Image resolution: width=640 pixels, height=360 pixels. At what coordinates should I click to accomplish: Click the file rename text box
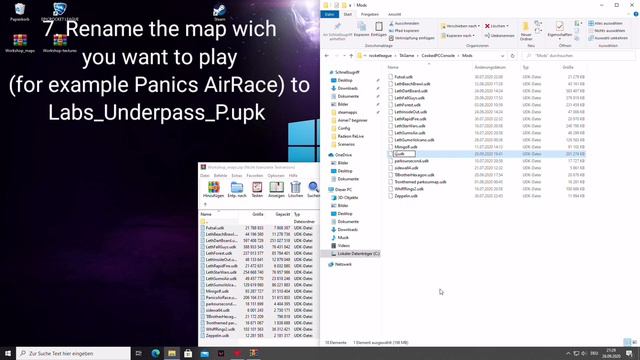coord(404,154)
